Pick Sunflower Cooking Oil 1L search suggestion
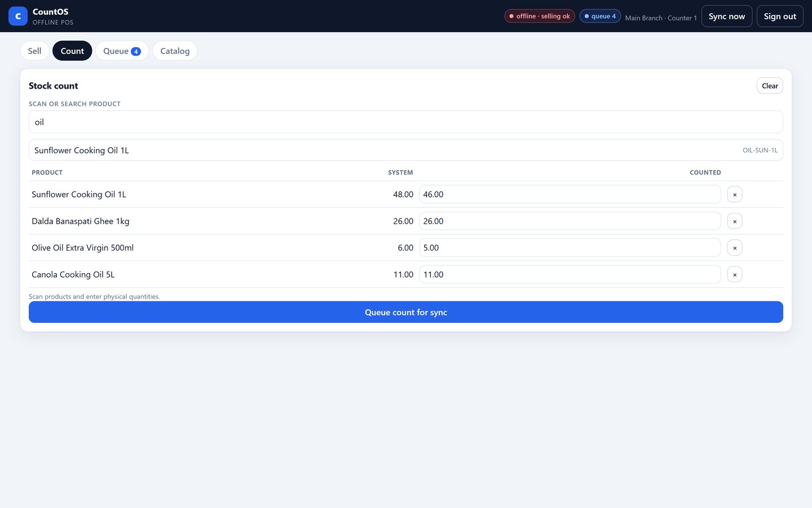 tap(406, 150)
